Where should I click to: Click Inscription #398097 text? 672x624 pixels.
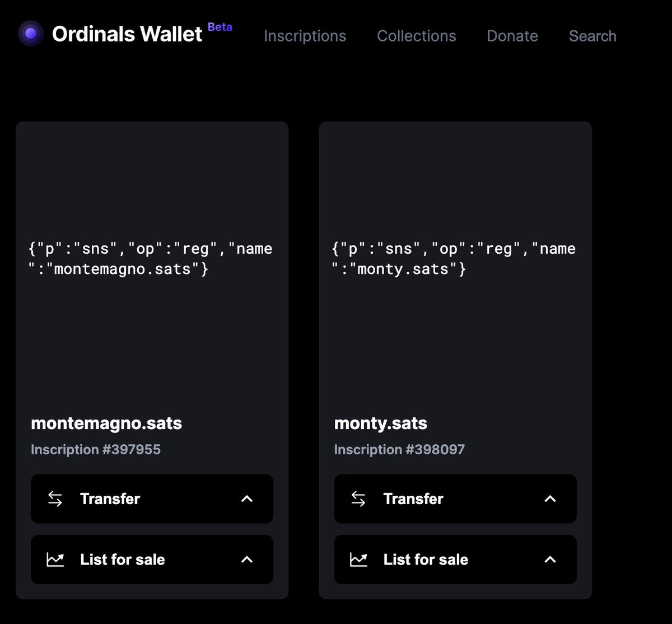point(399,449)
